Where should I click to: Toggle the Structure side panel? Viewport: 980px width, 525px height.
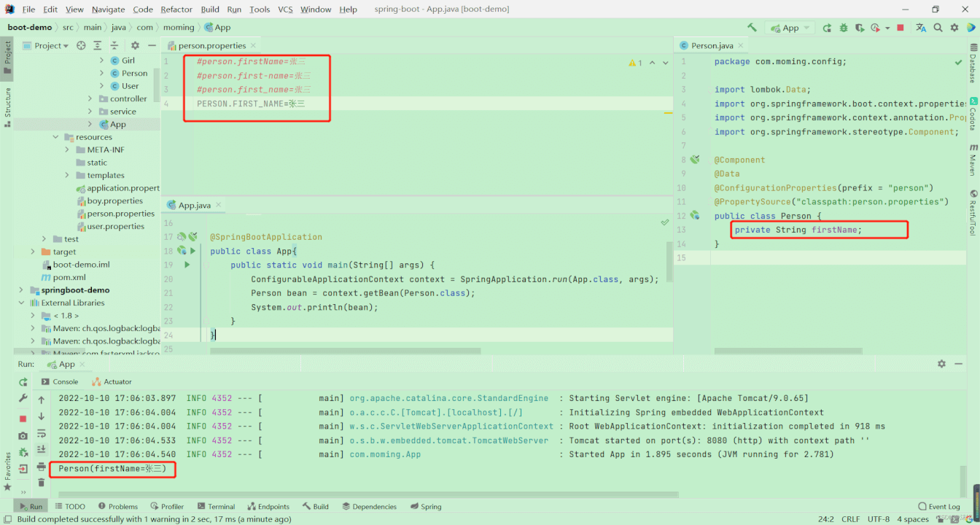click(x=7, y=107)
